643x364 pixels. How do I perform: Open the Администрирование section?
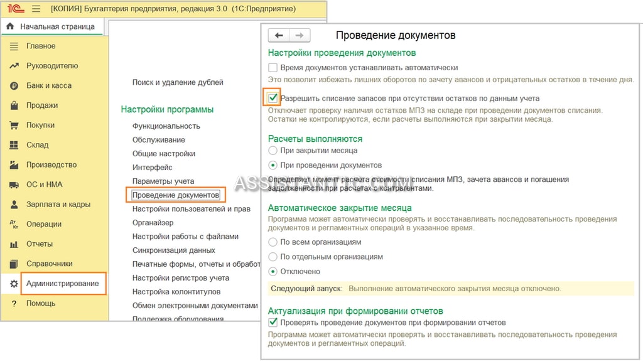pos(63,283)
